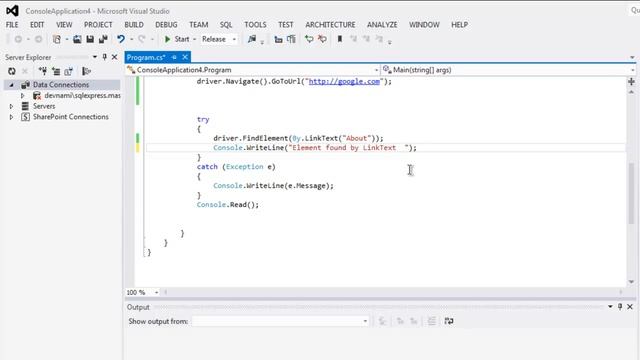Close the Program.cs tab
This screenshot has width=640, height=360.
185,57
